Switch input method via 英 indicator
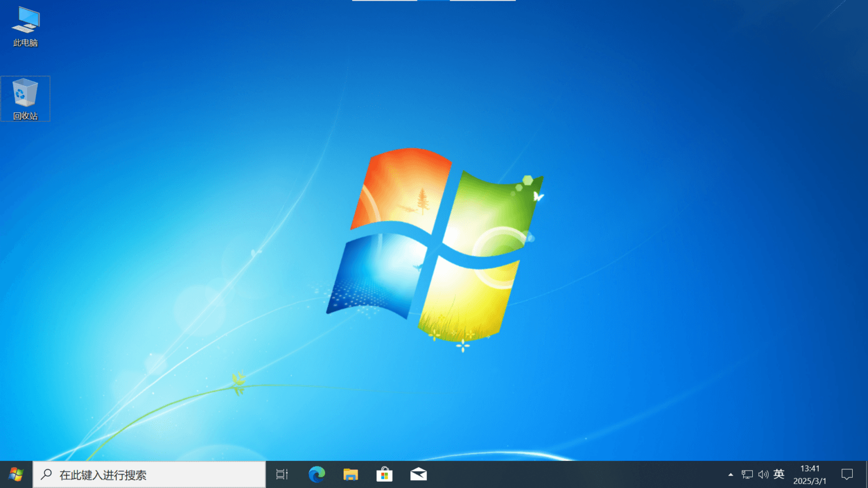 779,474
